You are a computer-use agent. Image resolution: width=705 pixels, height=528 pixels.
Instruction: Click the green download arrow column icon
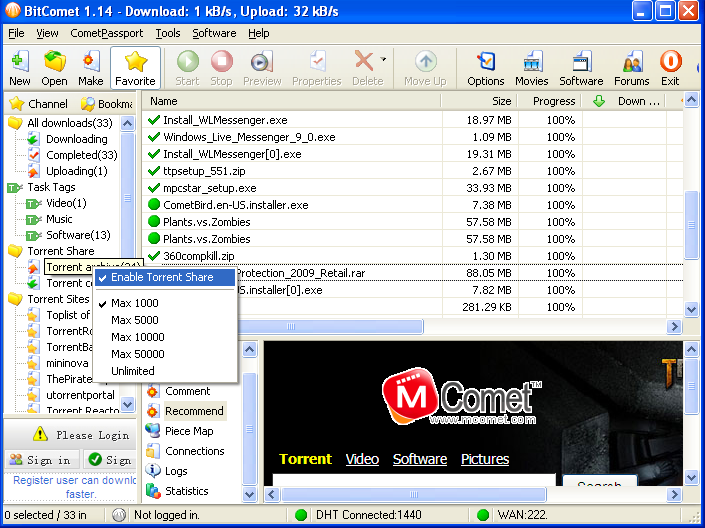click(599, 101)
